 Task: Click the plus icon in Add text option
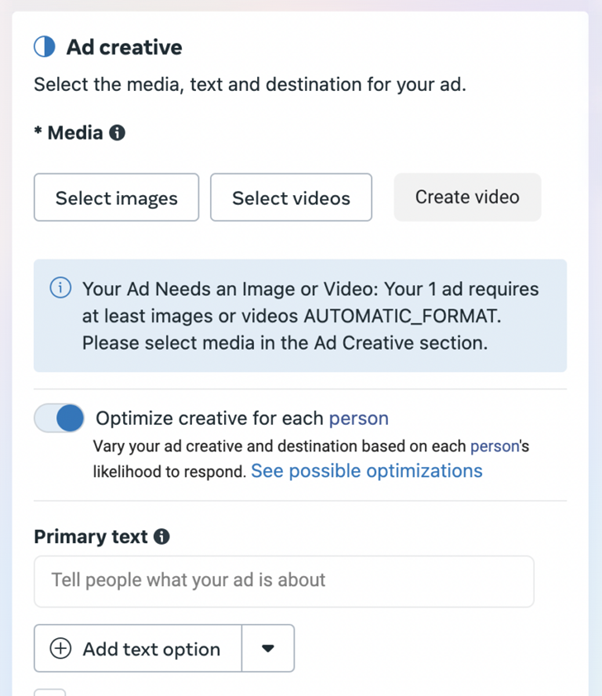pyautogui.click(x=61, y=649)
